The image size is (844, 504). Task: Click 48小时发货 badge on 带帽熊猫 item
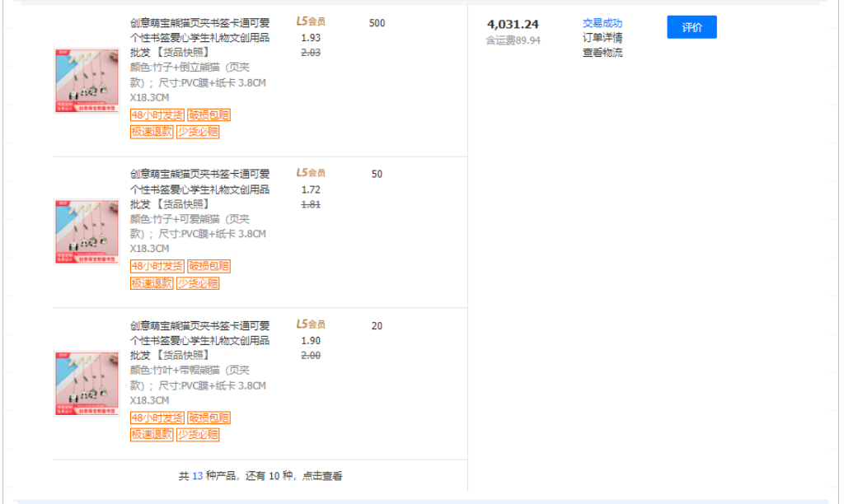pyautogui.click(x=157, y=418)
